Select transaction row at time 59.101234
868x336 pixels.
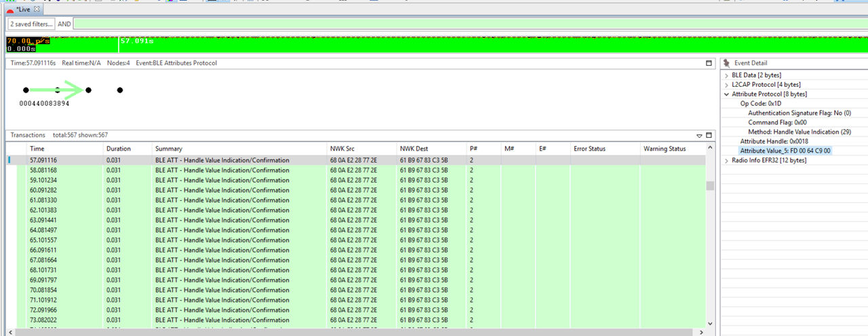tap(356, 181)
